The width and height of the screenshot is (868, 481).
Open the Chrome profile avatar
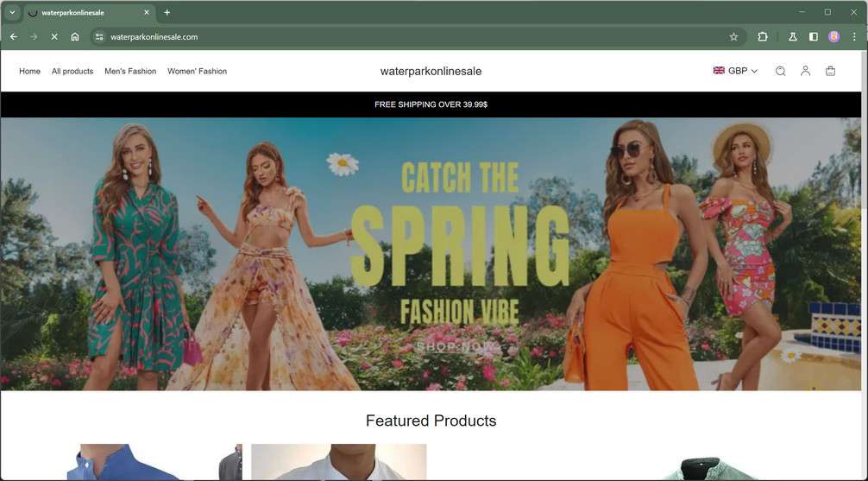(x=833, y=36)
